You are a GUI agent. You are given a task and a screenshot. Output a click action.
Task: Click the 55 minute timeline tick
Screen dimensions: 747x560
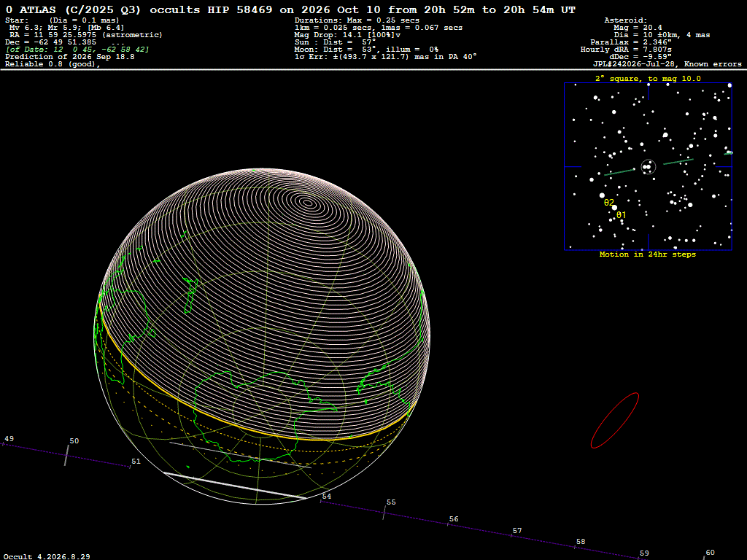384,513
